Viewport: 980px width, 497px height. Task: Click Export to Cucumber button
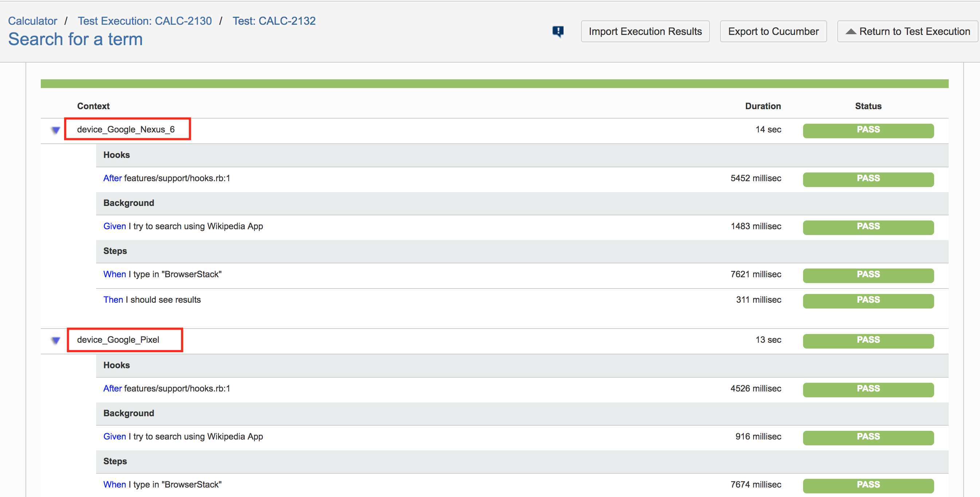pos(774,31)
